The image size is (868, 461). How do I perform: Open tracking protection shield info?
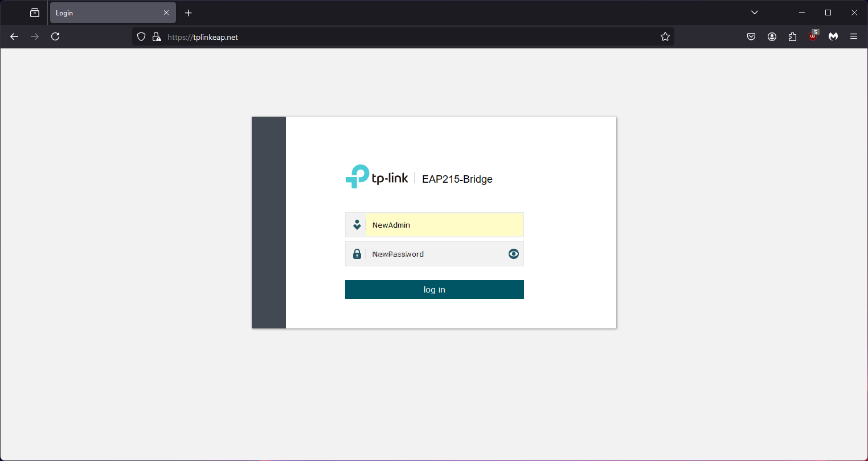tap(141, 37)
